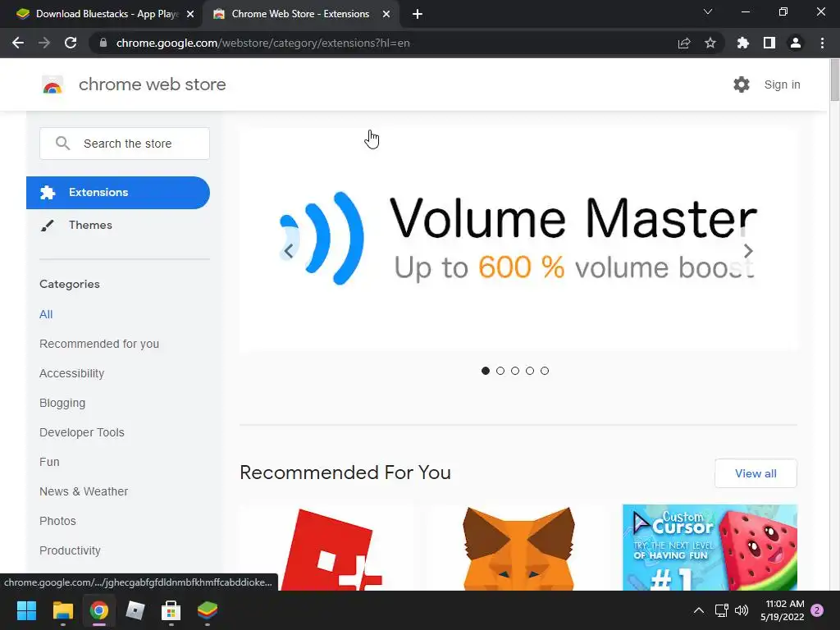Open Recommended for you category

coord(99,344)
